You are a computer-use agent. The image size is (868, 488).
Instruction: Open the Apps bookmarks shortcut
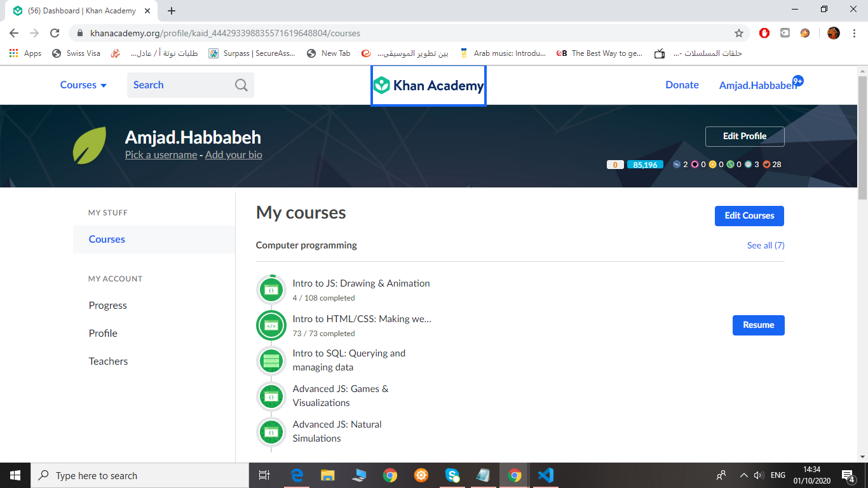click(x=25, y=53)
